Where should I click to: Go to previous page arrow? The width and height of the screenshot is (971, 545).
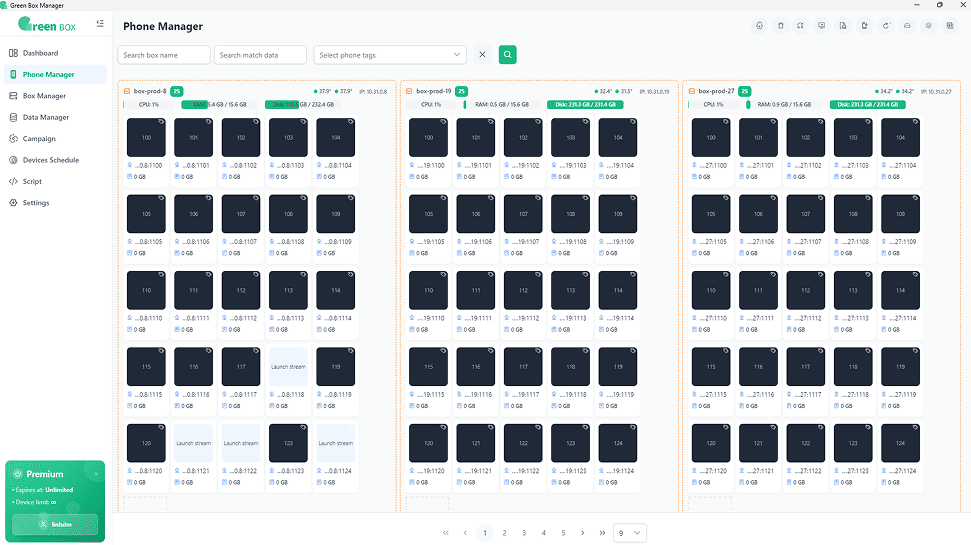point(465,533)
